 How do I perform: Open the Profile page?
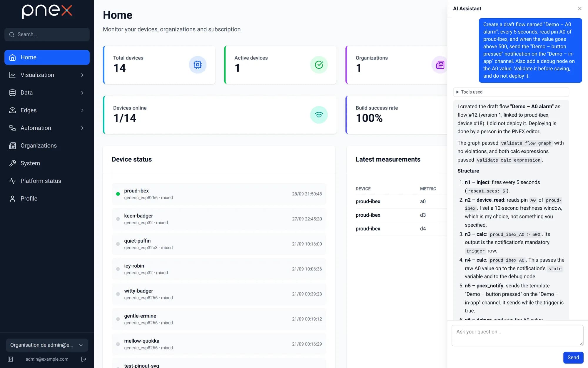tap(47, 199)
